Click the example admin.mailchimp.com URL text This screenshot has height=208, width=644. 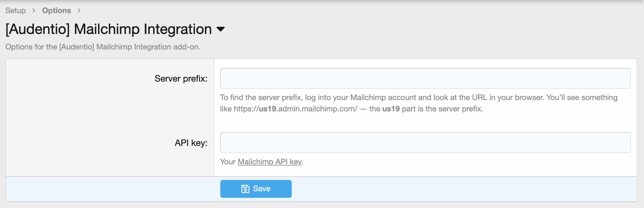pyautogui.click(x=295, y=109)
